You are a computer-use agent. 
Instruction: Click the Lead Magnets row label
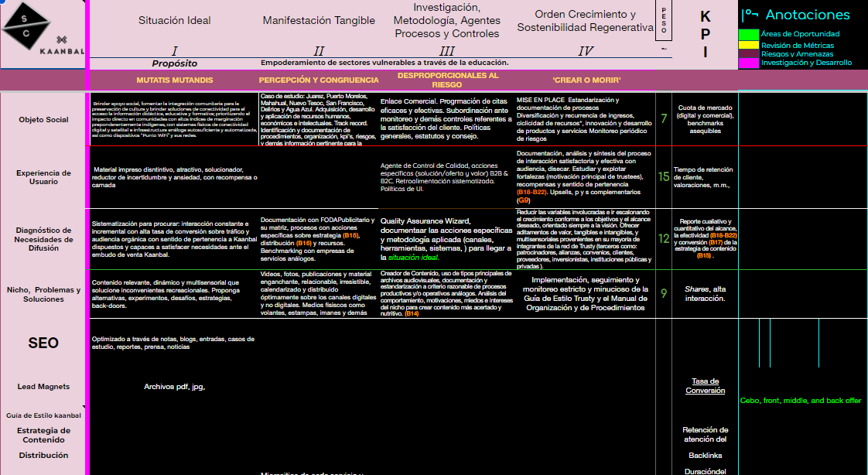point(44,387)
